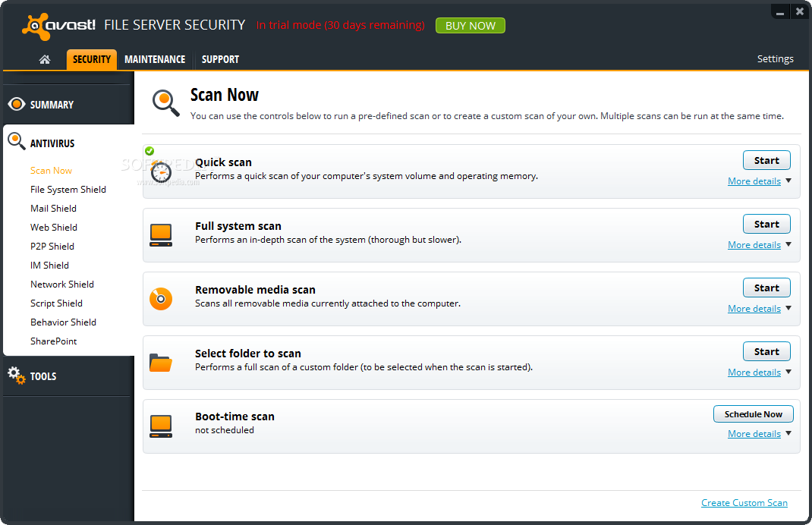Click the green checkmark on Quick scan

(x=149, y=151)
